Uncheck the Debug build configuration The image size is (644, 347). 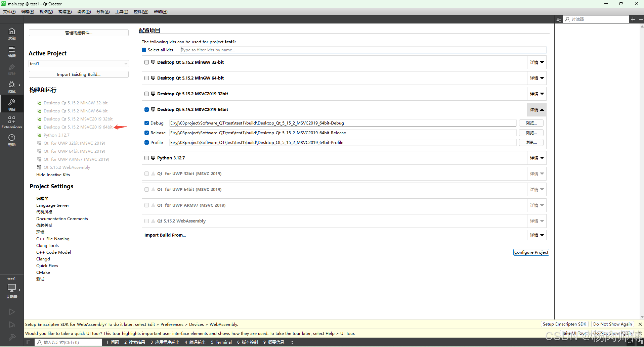coord(146,123)
